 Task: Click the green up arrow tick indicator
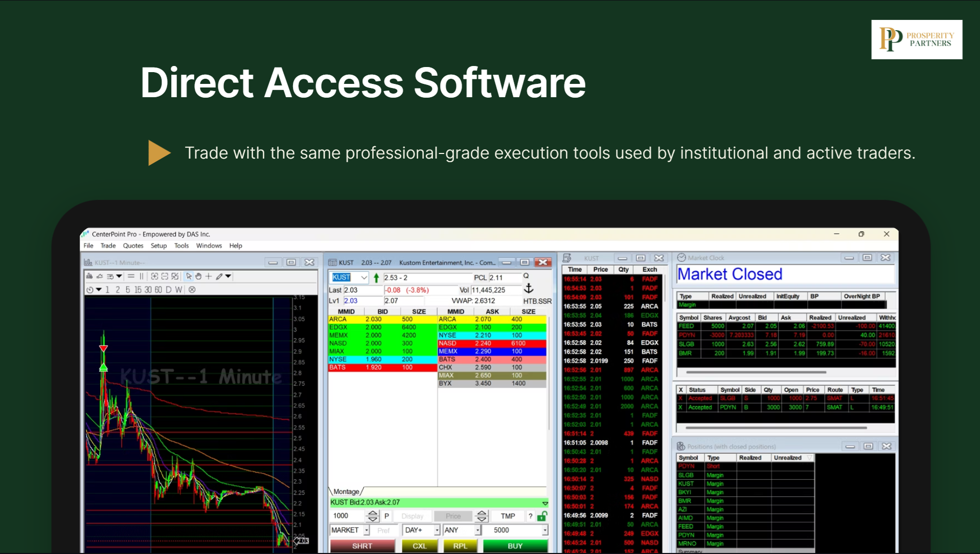[376, 278]
